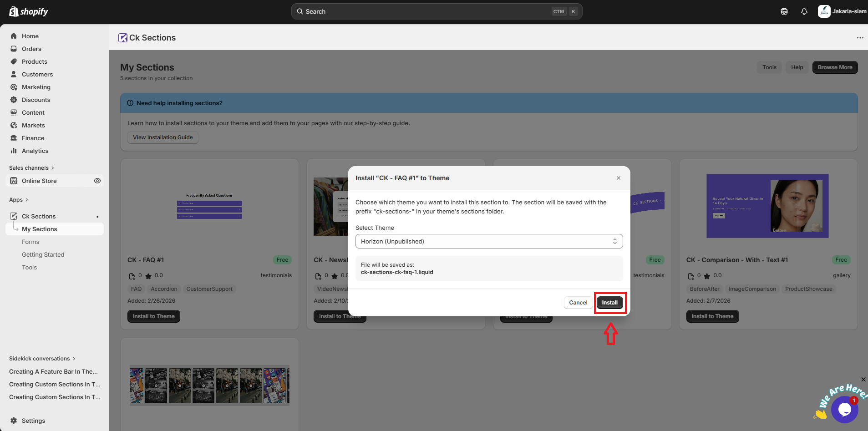Close the Install to Theme dialog
Screen dimensions: 868x431
pos(618,178)
